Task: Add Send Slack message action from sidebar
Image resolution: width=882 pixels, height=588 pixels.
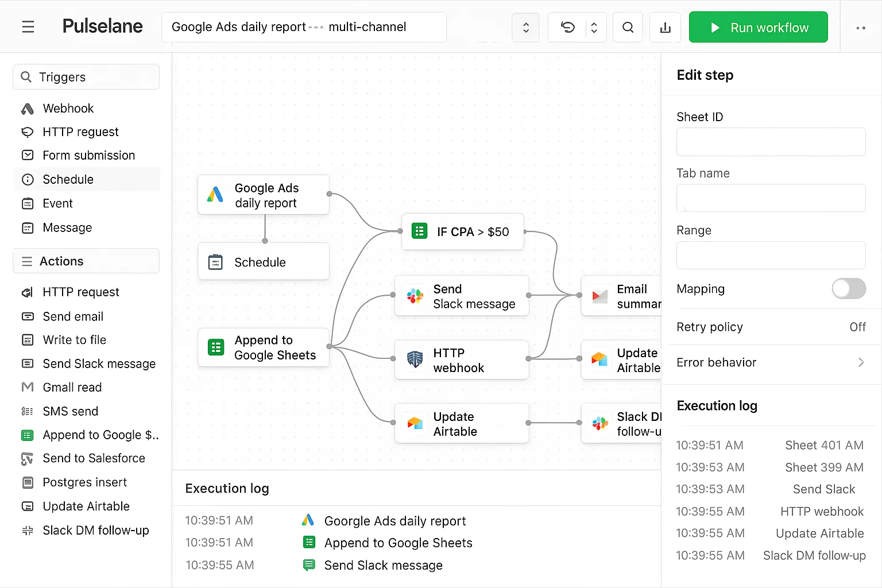Action: (86, 363)
